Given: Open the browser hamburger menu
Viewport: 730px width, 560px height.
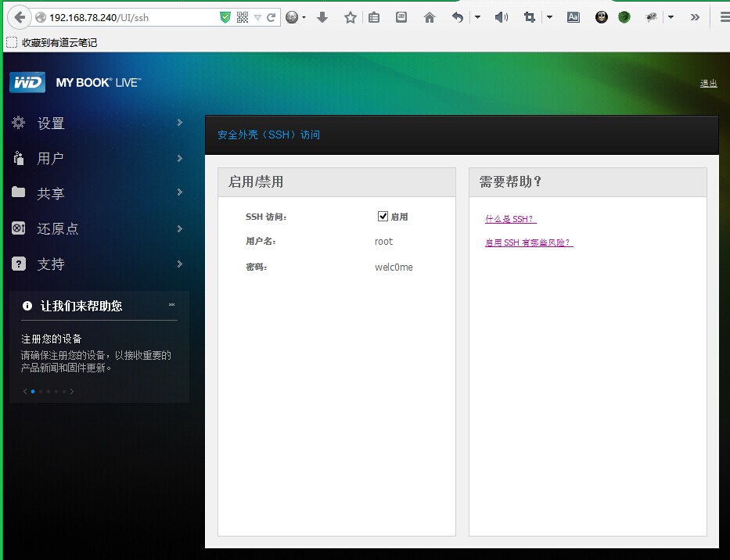Looking at the screenshot, I should (x=725, y=18).
